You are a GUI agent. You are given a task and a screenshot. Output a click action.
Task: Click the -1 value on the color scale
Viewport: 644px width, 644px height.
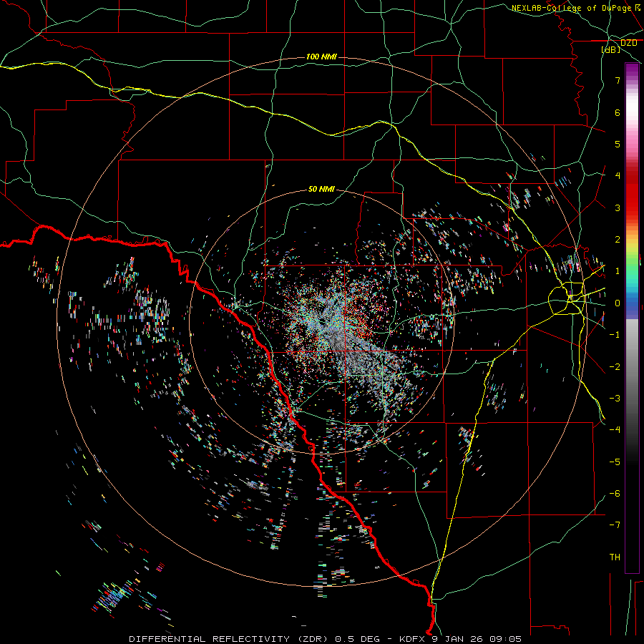pyautogui.click(x=615, y=335)
